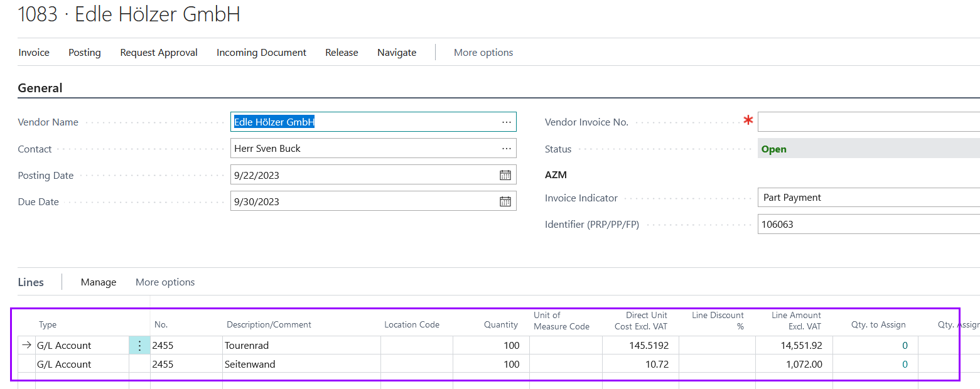
Task: Select the Tourenrad row via arrow indicator
Action: (26, 346)
